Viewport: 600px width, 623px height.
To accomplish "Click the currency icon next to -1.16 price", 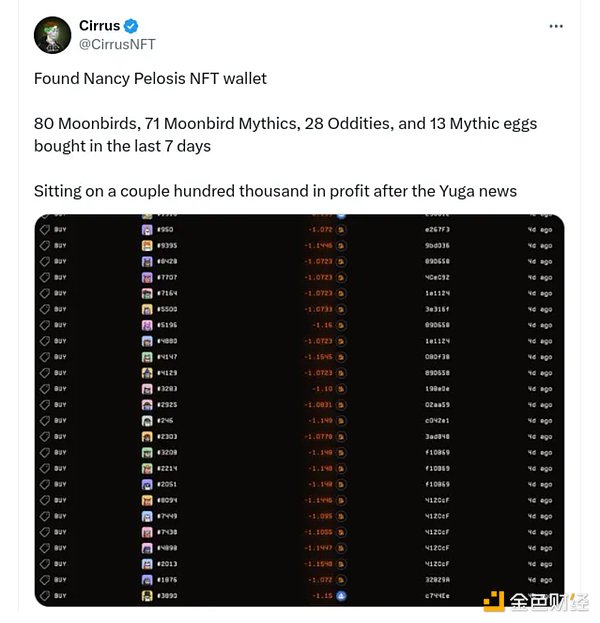I will (341, 325).
